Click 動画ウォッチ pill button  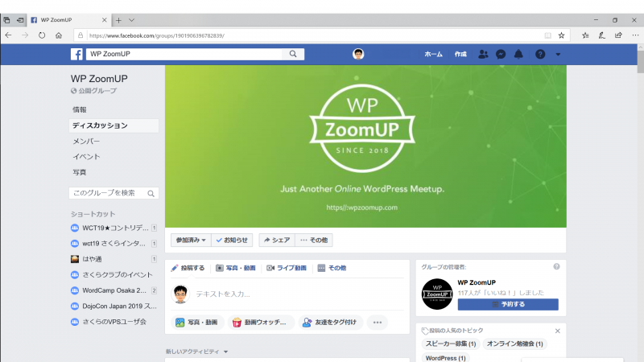260,323
